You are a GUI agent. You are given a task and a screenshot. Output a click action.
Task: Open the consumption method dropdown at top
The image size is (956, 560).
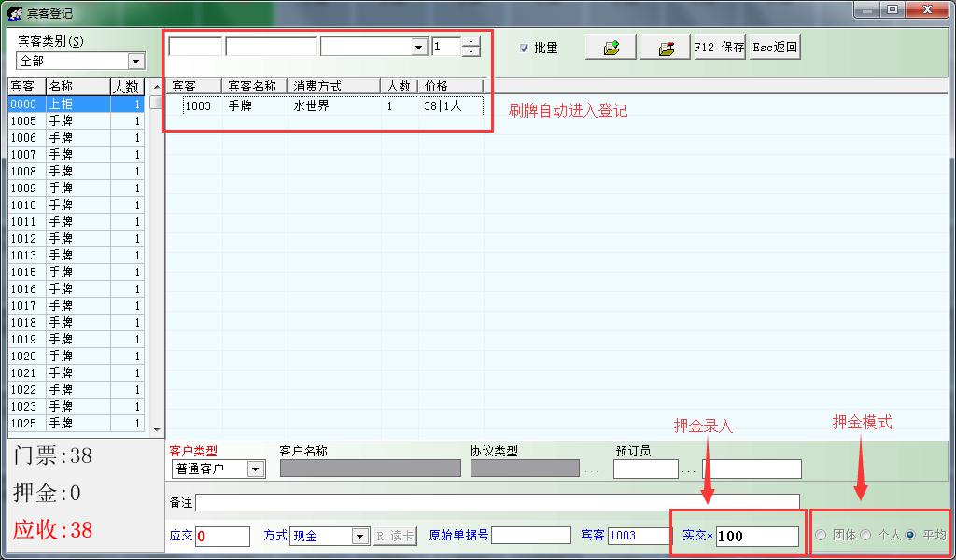tap(418, 47)
